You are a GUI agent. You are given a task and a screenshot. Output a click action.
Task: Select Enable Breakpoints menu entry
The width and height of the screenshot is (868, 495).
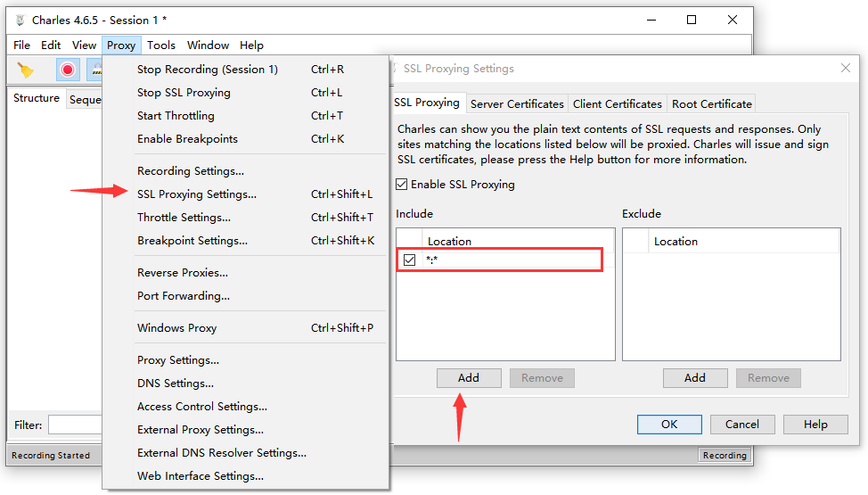coord(246,139)
